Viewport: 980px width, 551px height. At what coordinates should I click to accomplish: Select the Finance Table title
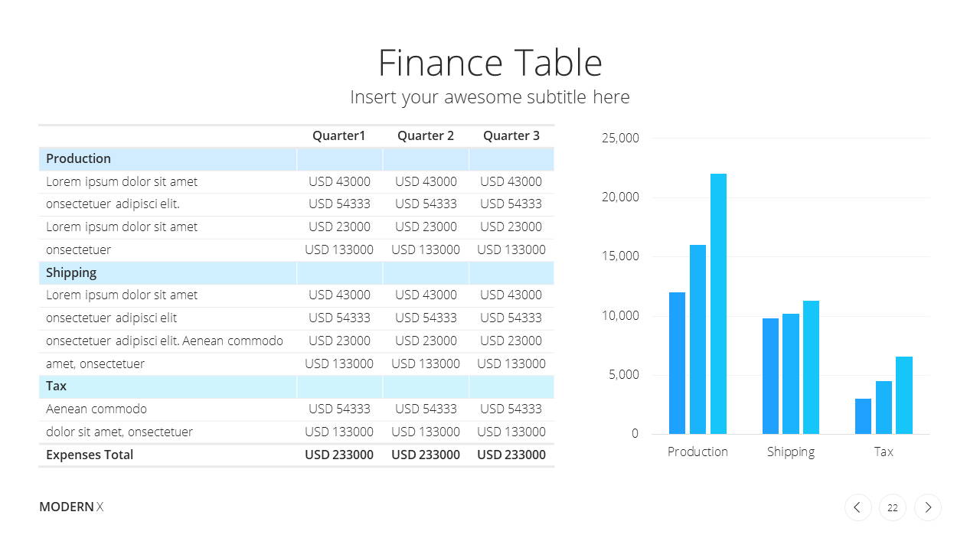click(x=490, y=63)
